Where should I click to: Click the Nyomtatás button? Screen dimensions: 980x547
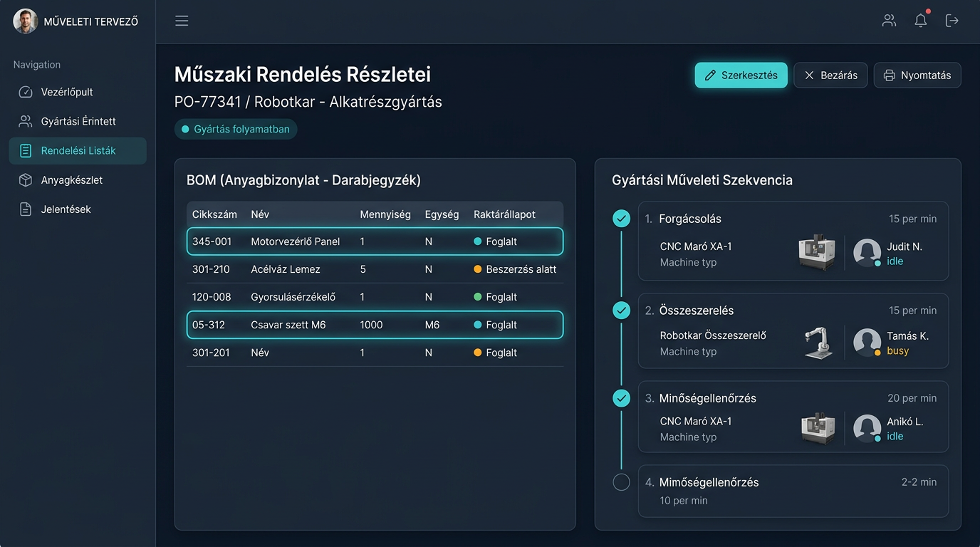pos(917,75)
